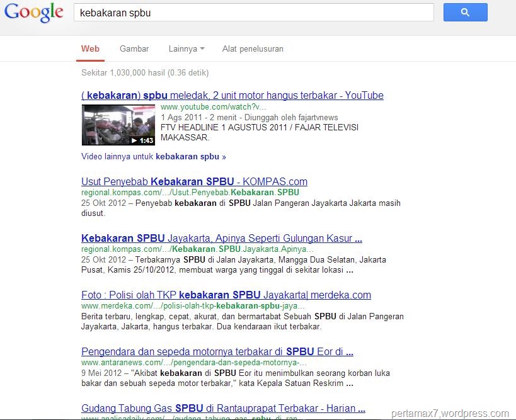
Task: Play the YouTube video thumbnail
Action: click(x=118, y=123)
